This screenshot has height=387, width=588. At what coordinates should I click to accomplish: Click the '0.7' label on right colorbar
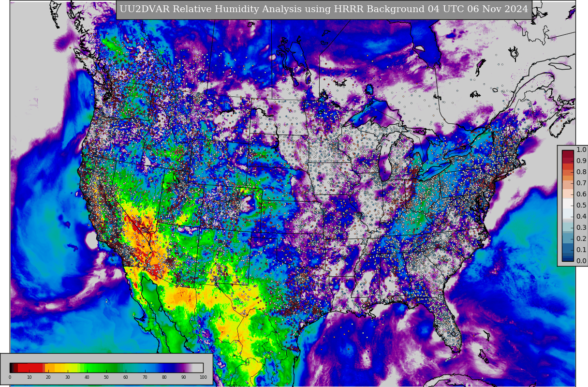[x=581, y=183]
